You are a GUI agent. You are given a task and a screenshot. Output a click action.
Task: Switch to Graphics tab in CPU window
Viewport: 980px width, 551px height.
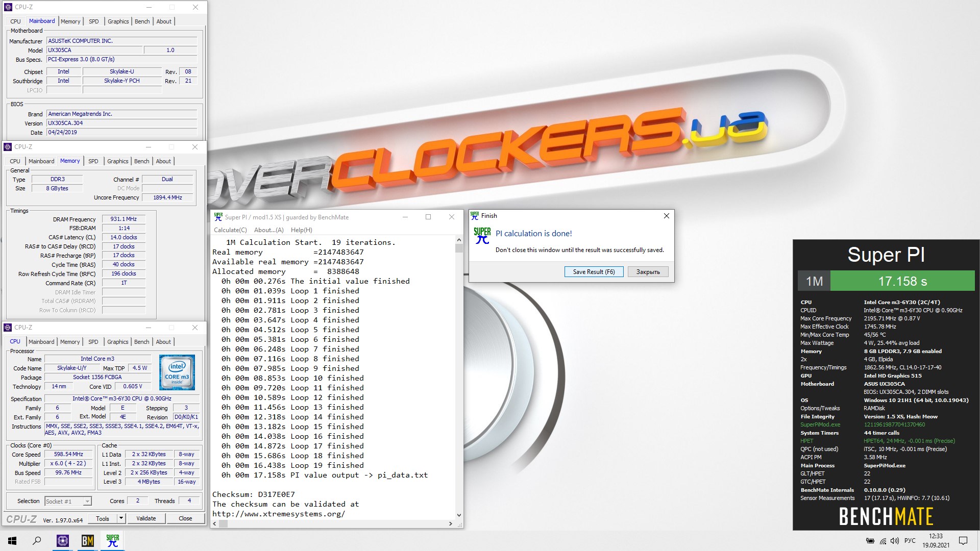(118, 342)
